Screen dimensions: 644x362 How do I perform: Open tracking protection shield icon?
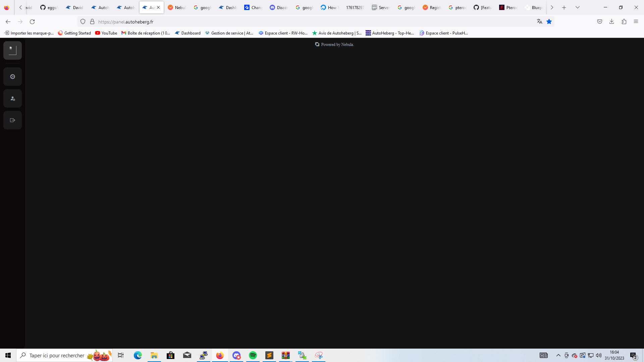pyautogui.click(x=83, y=22)
